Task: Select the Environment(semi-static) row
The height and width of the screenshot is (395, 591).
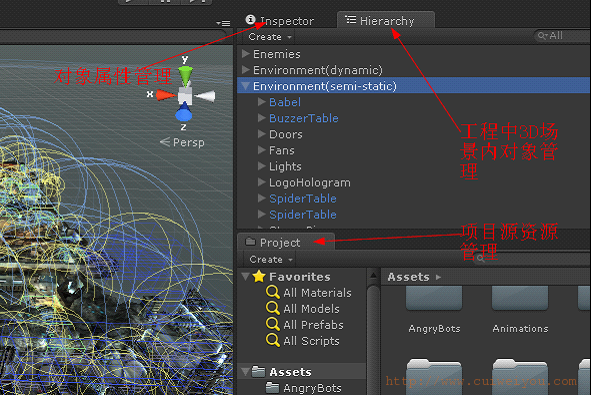Action: 414,86
